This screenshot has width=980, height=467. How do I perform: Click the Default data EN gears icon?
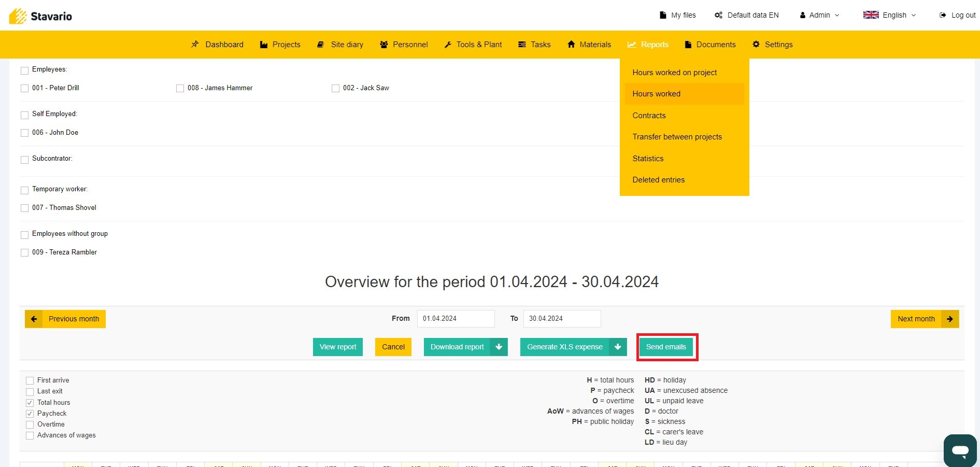718,15
